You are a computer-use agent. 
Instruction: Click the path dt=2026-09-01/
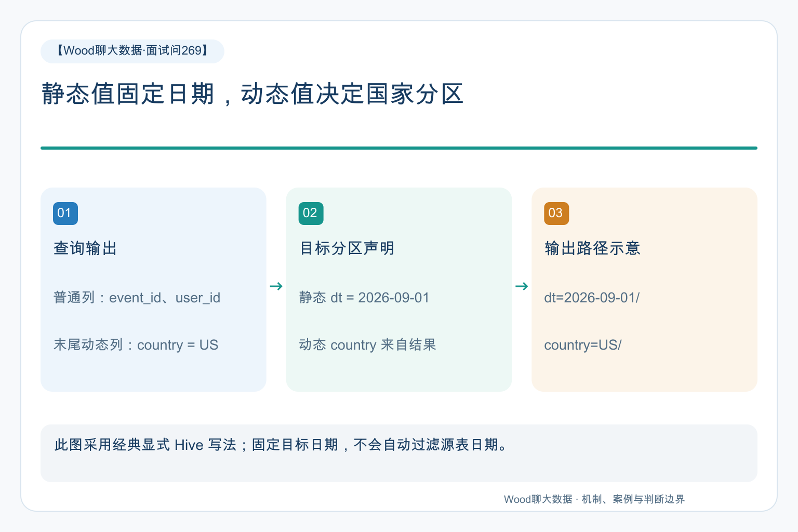click(592, 298)
